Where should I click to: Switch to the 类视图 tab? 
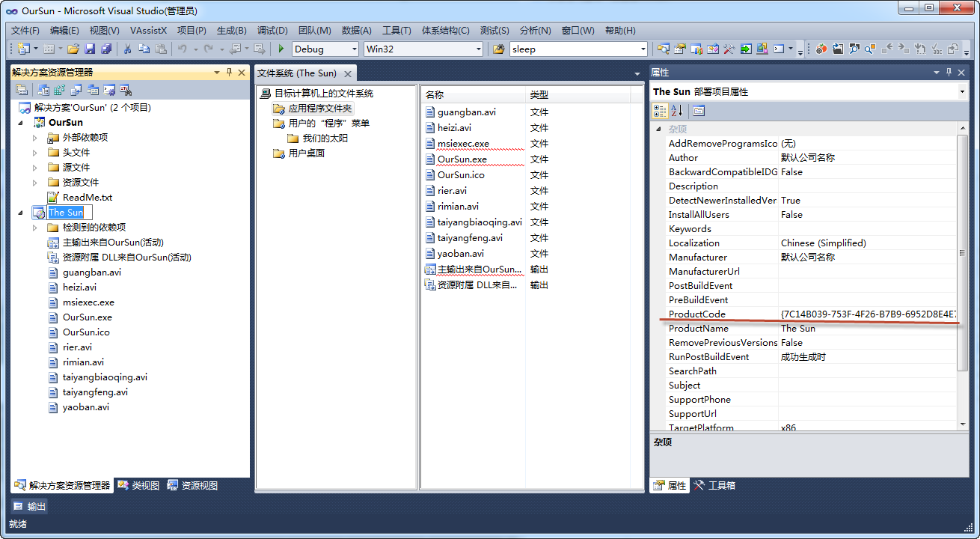pos(138,485)
